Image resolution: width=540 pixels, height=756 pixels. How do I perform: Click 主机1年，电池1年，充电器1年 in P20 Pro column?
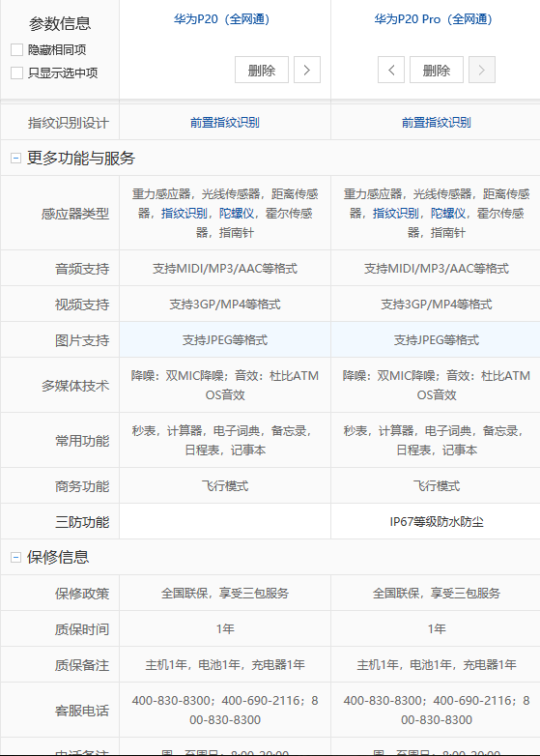[x=437, y=665]
